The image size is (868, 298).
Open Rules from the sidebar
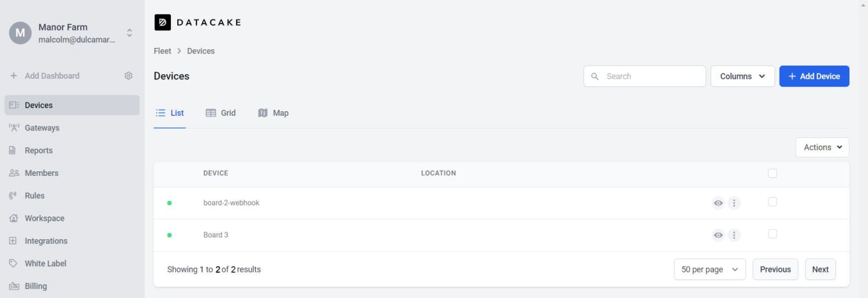(35, 196)
